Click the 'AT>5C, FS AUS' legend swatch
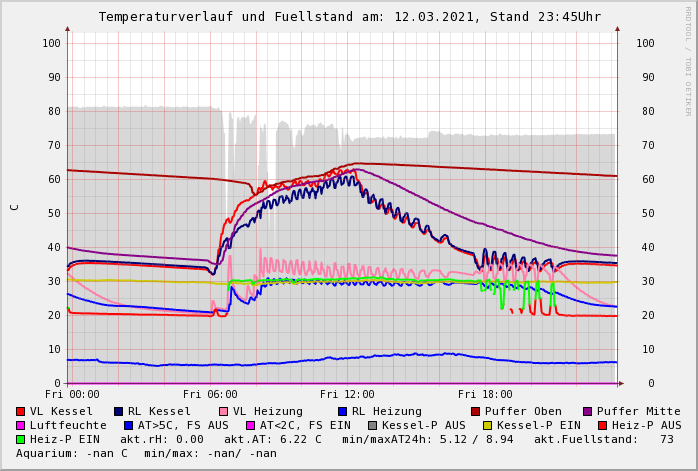 click(126, 425)
